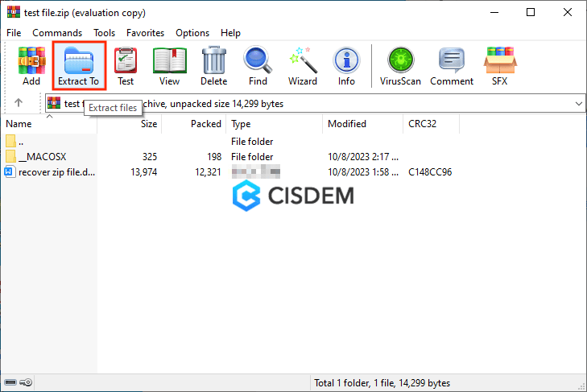The height and width of the screenshot is (392, 587).
Task: Run the Test archive tool
Action: pyautogui.click(x=126, y=66)
